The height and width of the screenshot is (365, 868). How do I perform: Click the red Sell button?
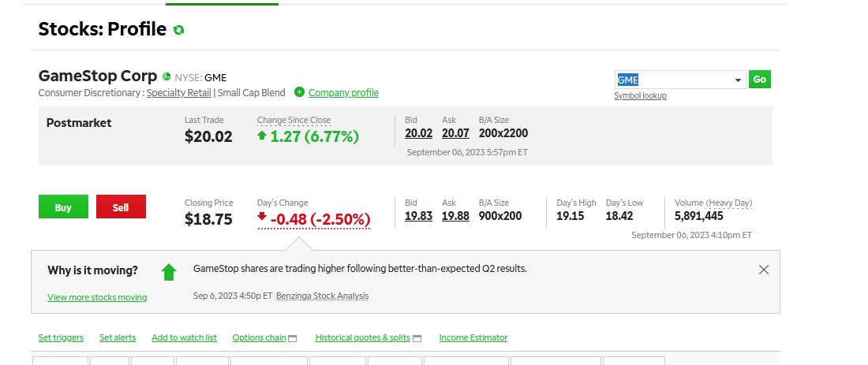(121, 207)
